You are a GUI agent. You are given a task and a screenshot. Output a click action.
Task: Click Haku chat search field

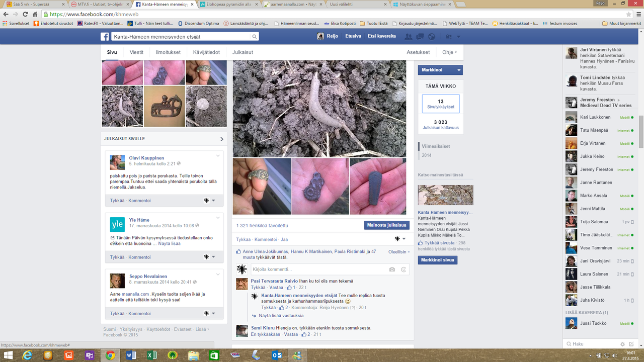click(592, 344)
